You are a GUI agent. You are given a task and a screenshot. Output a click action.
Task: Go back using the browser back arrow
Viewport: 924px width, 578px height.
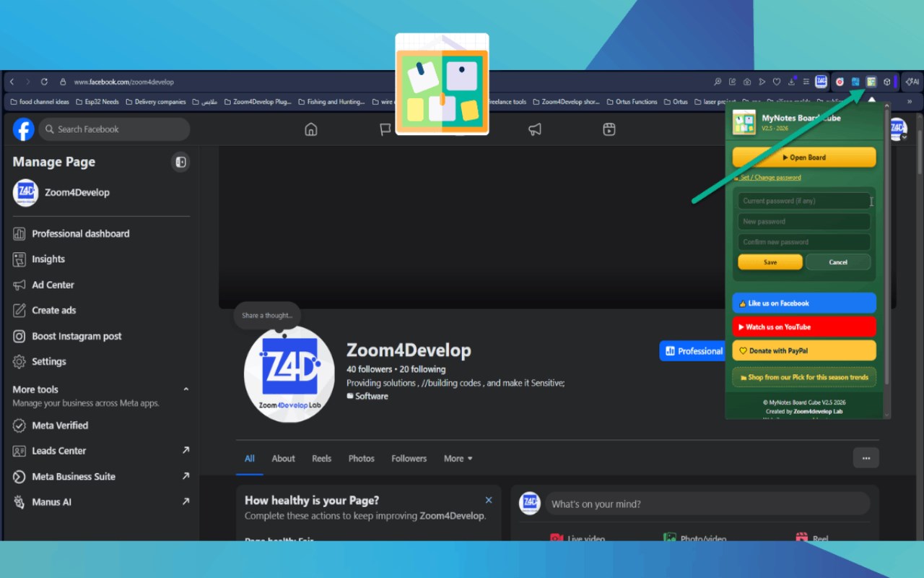coord(11,82)
